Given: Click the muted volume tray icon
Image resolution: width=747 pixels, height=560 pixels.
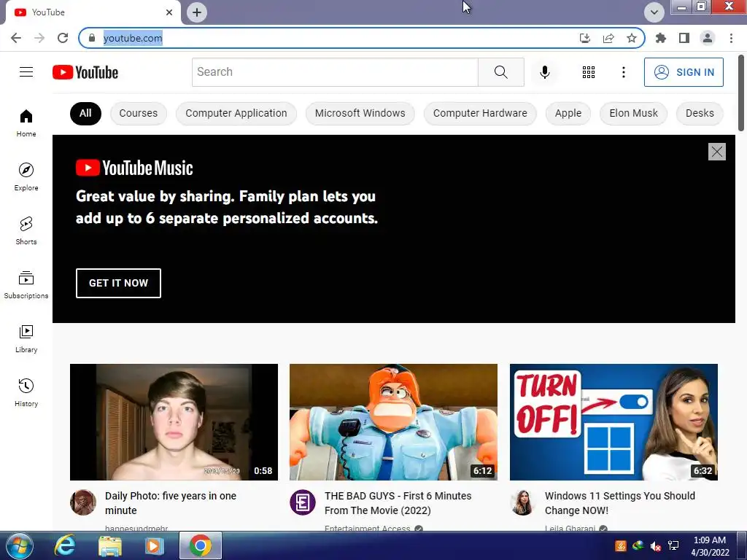Looking at the screenshot, I should (656, 545).
